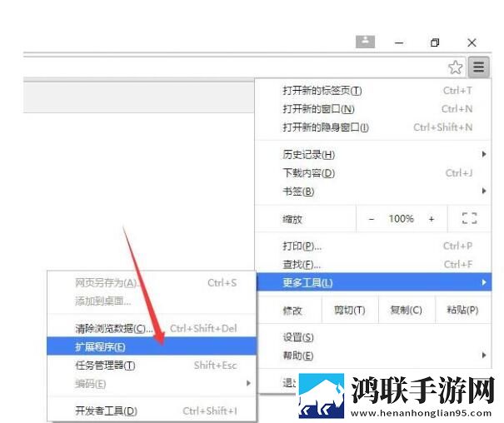Image resolution: width=504 pixels, height=423 pixels.
Task: Choose 清除浏览数据(C)... option
Action: [152, 328]
